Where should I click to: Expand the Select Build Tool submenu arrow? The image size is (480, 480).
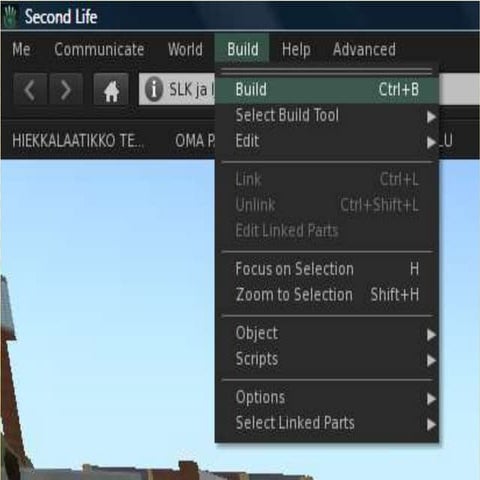(x=431, y=117)
